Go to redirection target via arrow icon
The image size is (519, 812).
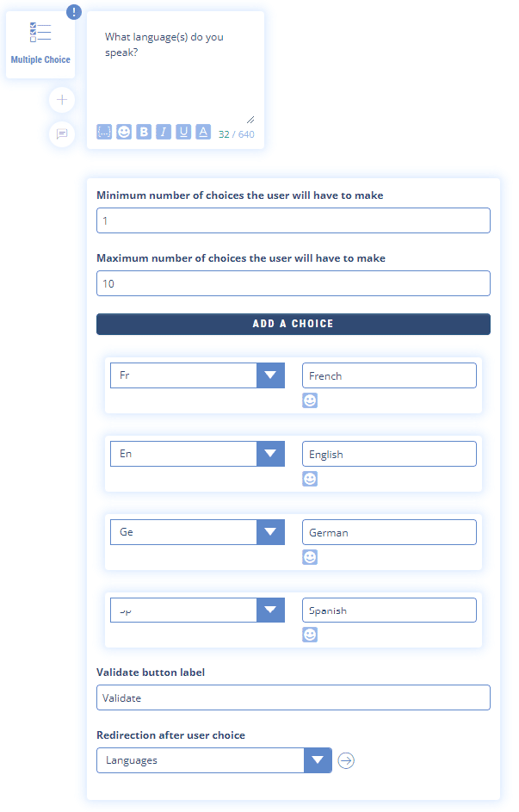(x=346, y=760)
